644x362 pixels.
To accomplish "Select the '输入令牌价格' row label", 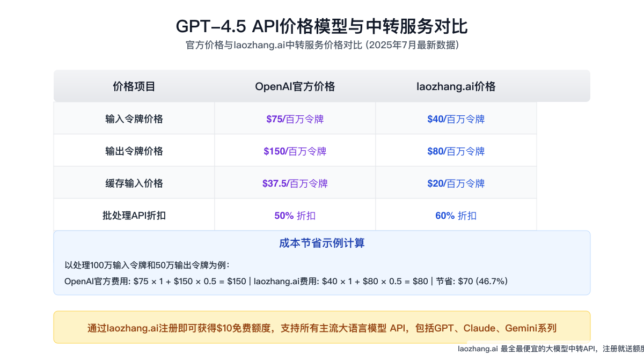I will pyautogui.click(x=134, y=119).
